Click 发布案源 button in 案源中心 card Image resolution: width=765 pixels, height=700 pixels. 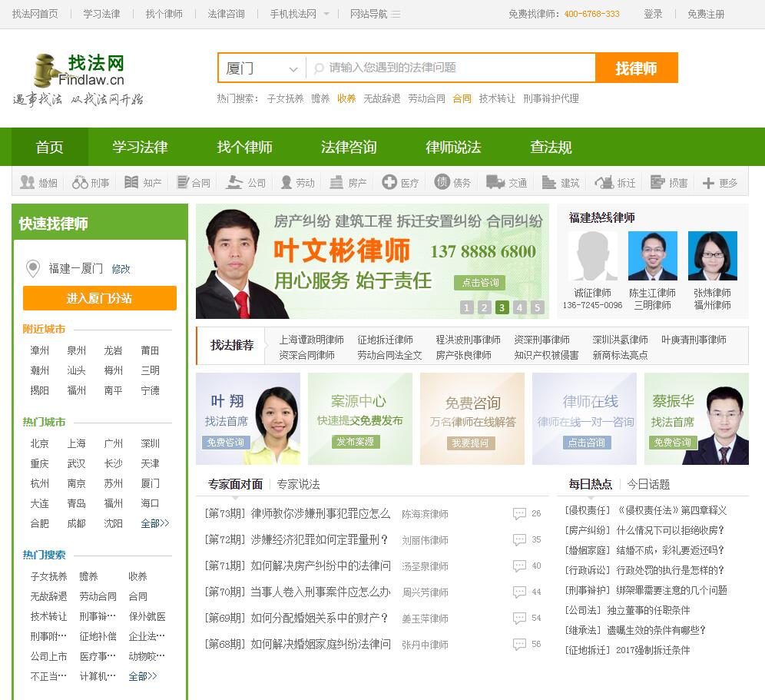pos(355,442)
